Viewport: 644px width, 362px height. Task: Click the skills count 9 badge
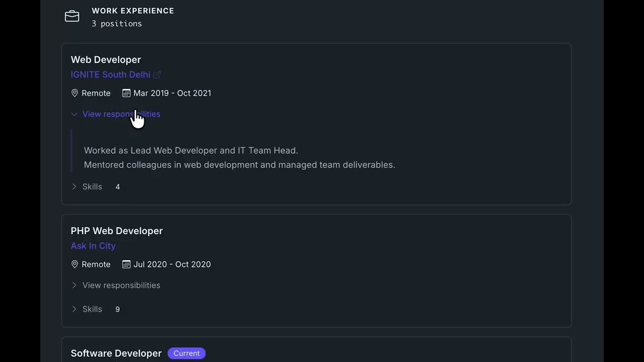coord(118,309)
